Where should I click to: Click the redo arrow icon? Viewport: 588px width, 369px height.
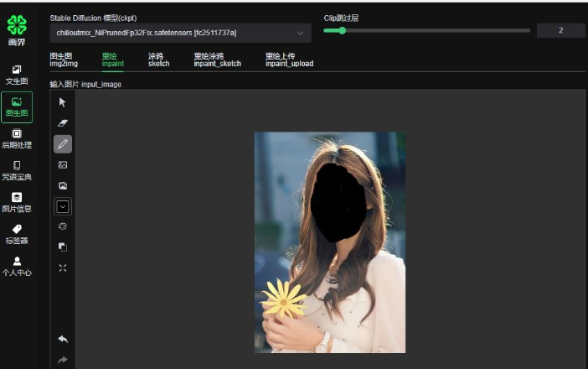[x=63, y=360]
